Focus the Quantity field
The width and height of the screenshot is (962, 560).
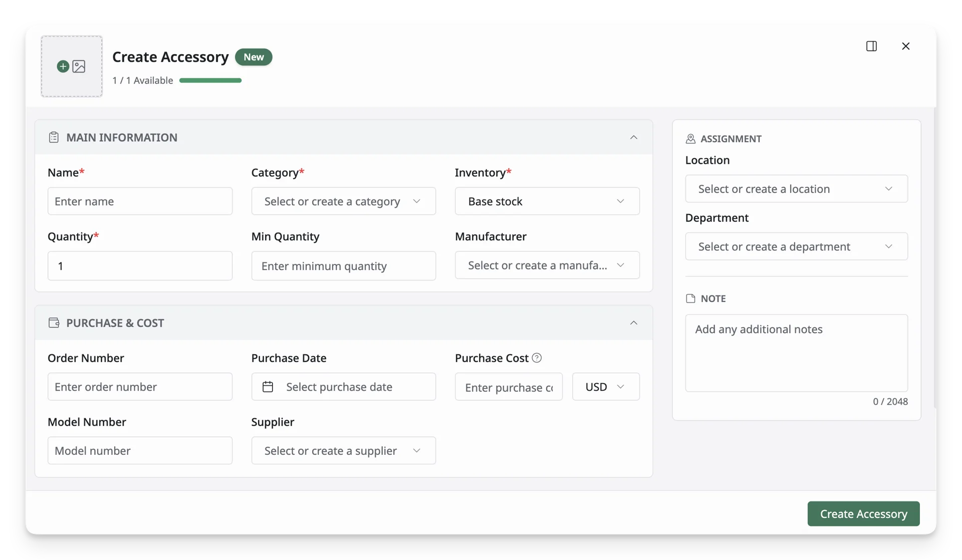click(x=140, y=265)
